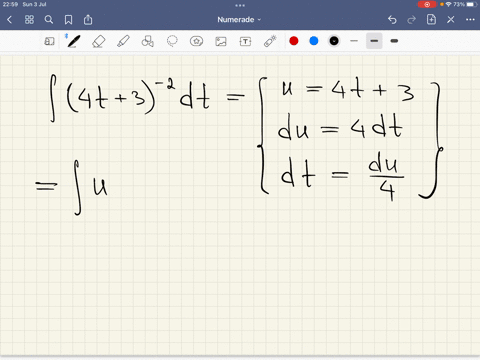Redo the last undone stroke
The width and height of the screenshot is (480, 360).
(x=412, y=20)
